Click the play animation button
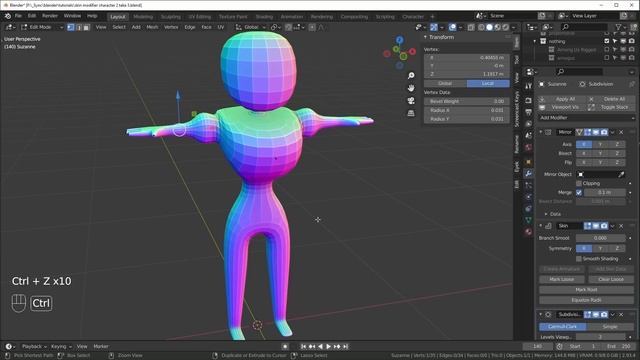The width and height of the screenshot is (640, 360). [x=329, y=347]
